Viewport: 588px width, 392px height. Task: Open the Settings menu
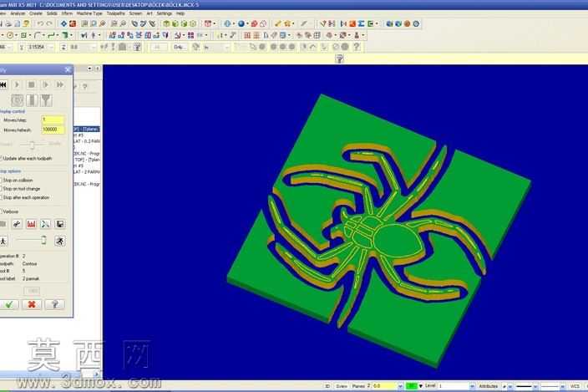[x=165, y=13]
